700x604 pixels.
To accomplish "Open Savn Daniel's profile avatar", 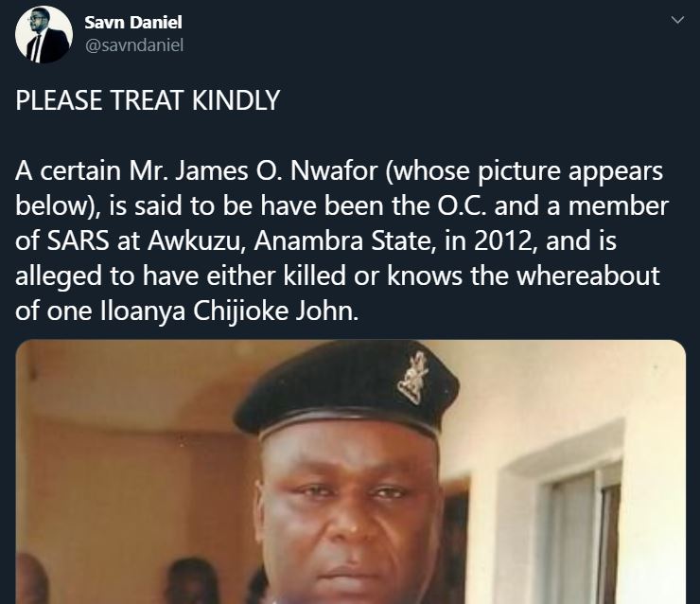I will pos(44,34).
